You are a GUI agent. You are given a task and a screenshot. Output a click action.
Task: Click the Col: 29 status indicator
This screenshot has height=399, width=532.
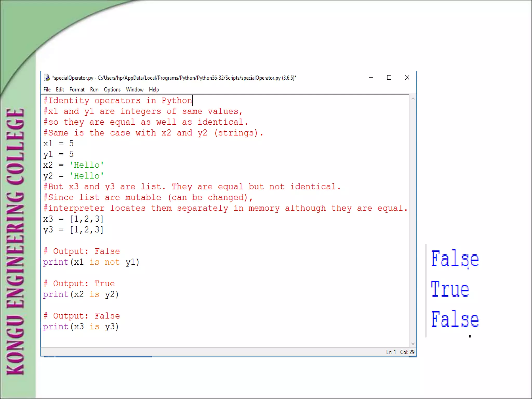click(x=407, y=352)
